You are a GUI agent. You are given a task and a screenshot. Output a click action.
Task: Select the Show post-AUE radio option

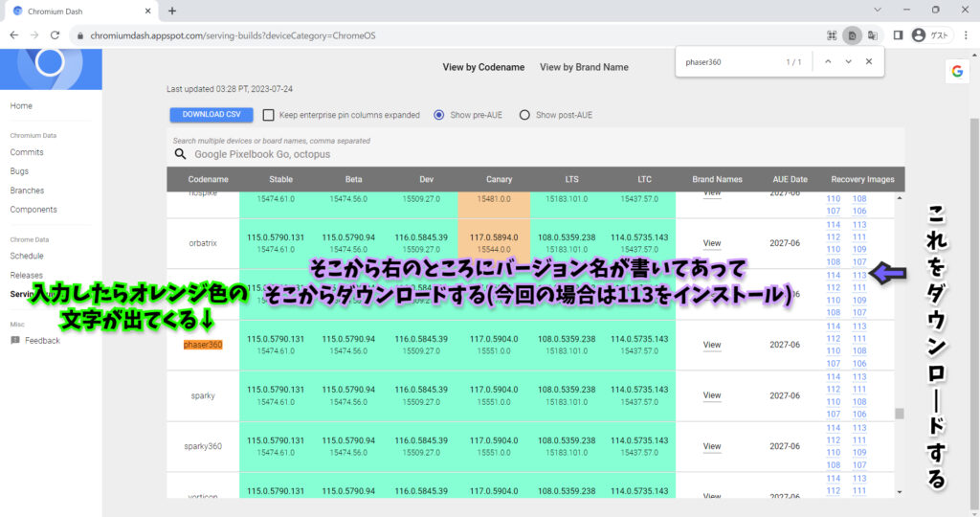[524, 115]
